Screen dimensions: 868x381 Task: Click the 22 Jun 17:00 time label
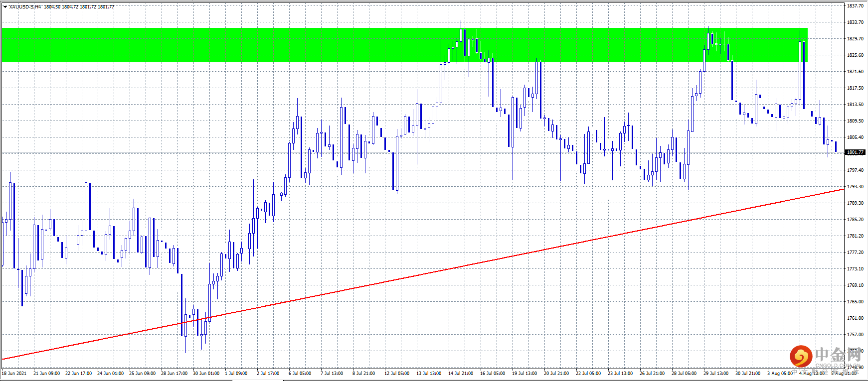coord(78,374)
